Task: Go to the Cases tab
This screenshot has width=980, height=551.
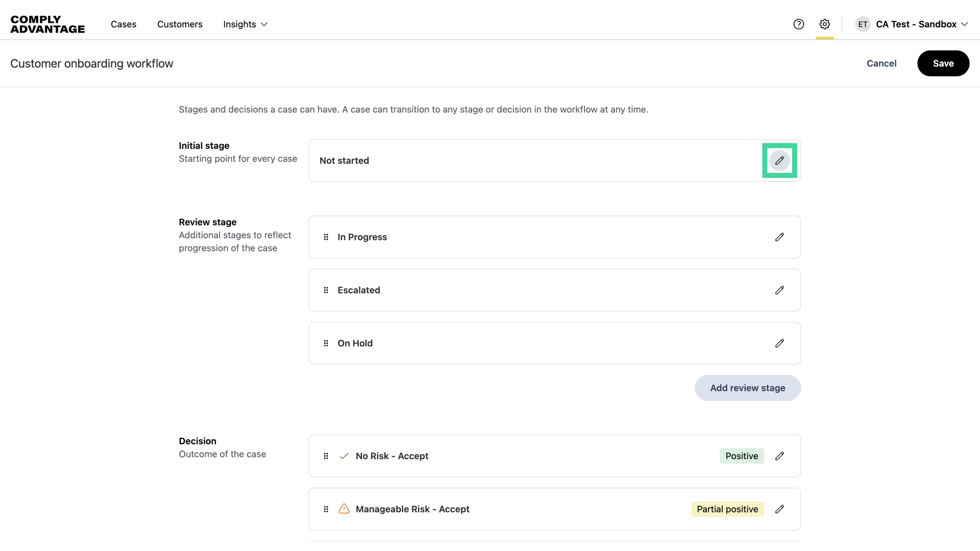Action: [124, 24]
